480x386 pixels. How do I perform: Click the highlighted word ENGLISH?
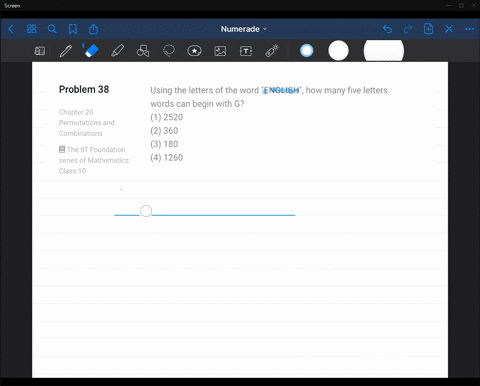(x=282, y=90)
